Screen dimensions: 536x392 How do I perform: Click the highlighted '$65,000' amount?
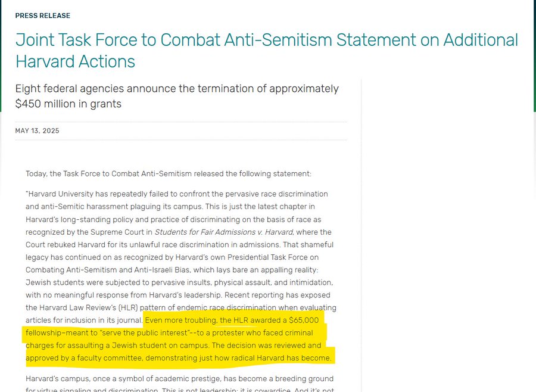[304, 320]
